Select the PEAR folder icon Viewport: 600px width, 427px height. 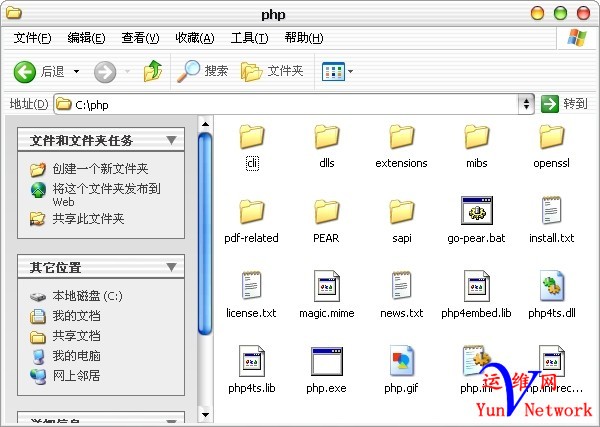pyautogui.click(x=327, y=212)
